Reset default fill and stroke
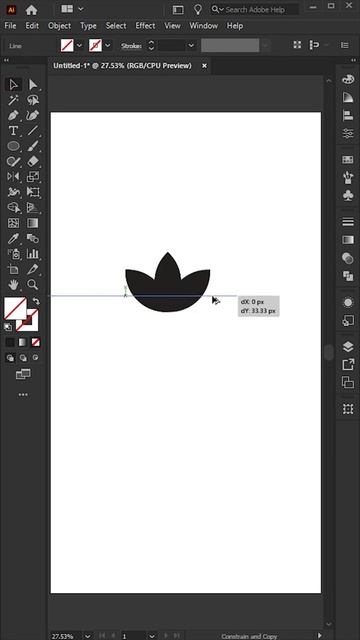Image resolution: width=360 pixels, height=640 pixels. [x=8, y=327]
